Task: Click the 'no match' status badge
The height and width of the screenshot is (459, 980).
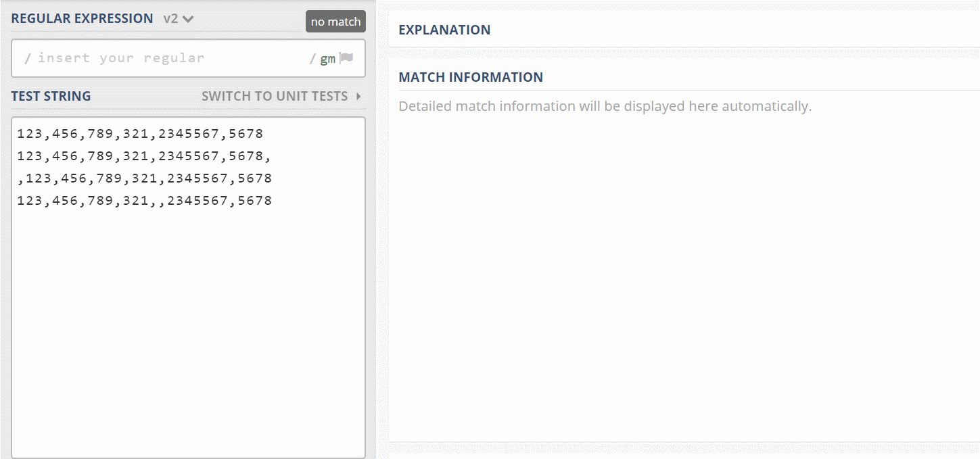Action: pos(335,22)
